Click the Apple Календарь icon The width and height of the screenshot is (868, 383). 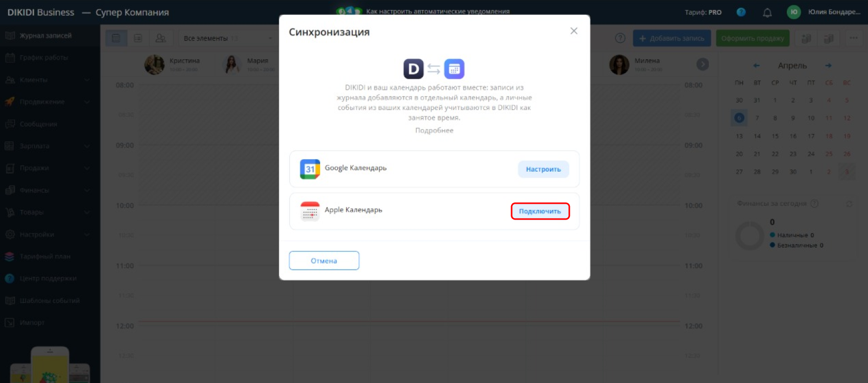(310, 211)
